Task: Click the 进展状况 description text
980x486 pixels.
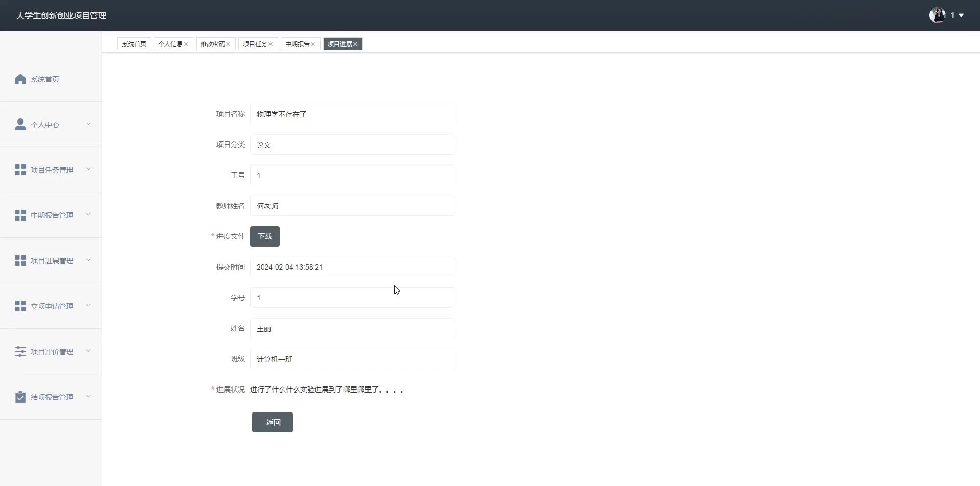Action: 327,390
